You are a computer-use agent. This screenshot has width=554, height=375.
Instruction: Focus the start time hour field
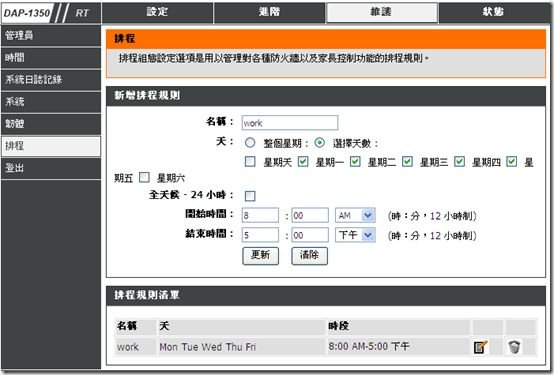(x=260, y=215)
